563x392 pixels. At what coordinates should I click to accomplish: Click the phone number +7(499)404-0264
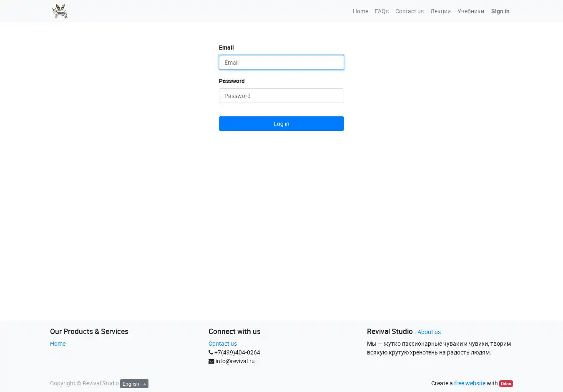pos(237,352)
